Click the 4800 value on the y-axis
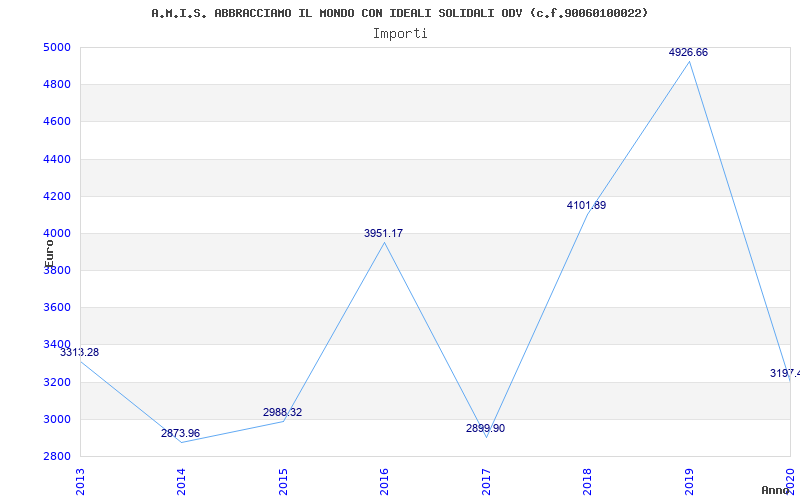Image resolution: width=800 pixels, height=500 pixels. 57,85
